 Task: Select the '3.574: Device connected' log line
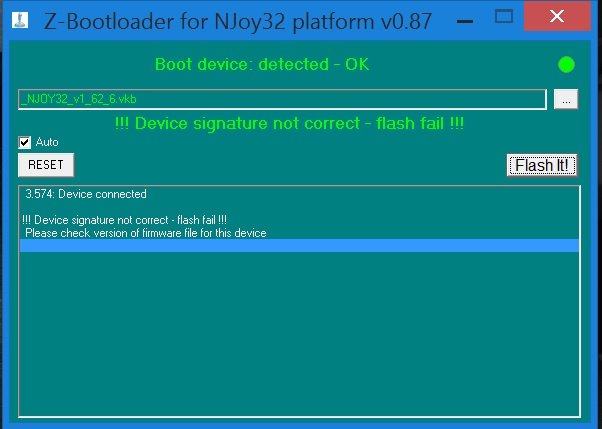[x=86, y=194]
